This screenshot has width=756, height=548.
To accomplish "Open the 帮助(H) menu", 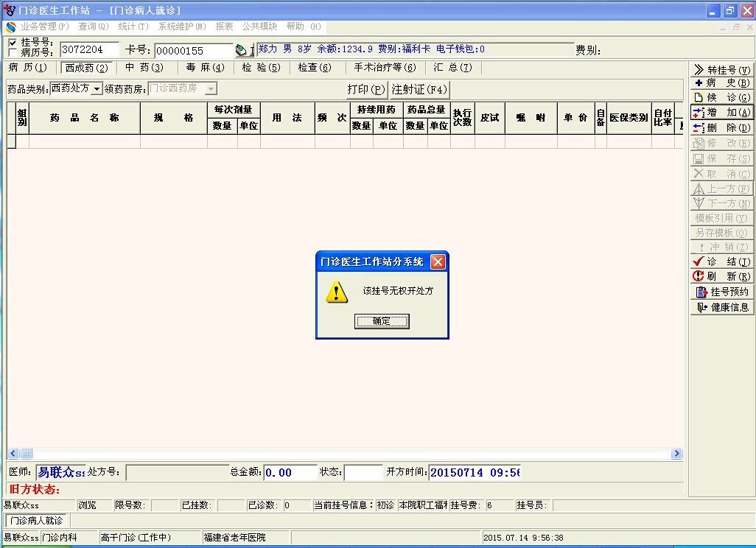I will point(304,27).
